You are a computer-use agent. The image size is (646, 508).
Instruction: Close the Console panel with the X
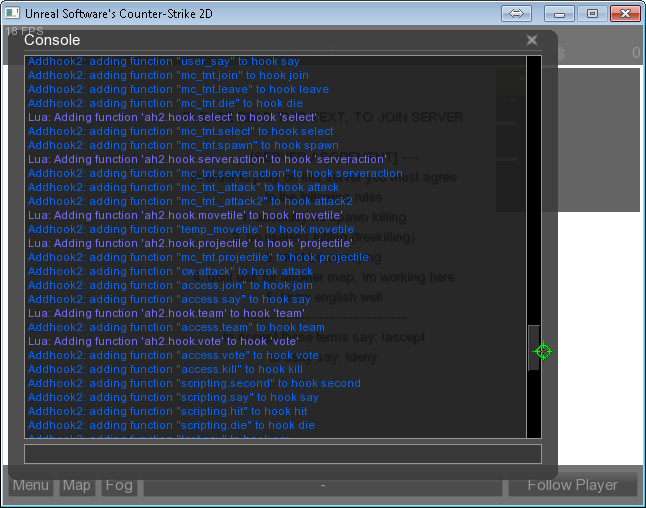coord(531,40)
